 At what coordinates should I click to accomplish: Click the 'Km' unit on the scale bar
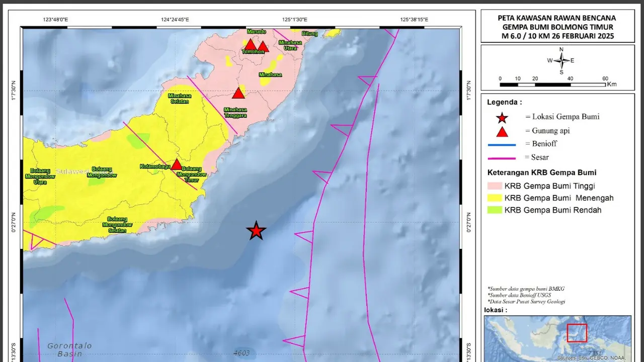pyautogui.click(x=612, y=84)
